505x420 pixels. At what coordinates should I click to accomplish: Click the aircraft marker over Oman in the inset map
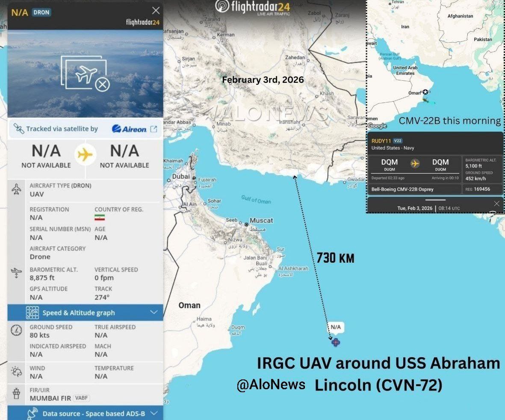[425, 92]
